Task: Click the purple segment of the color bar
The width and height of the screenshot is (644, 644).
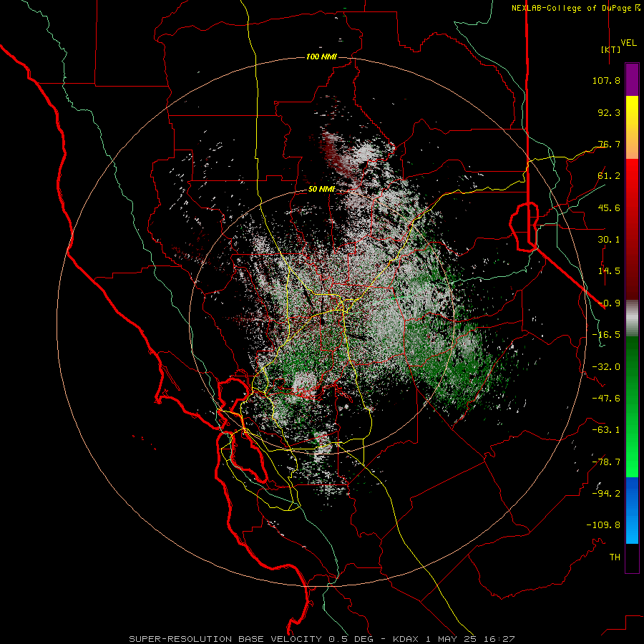Action: 632,79
